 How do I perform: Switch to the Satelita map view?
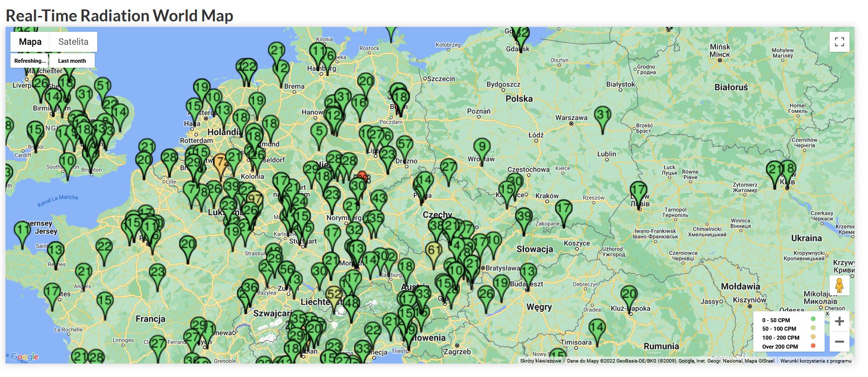click(x=73, y=42)
